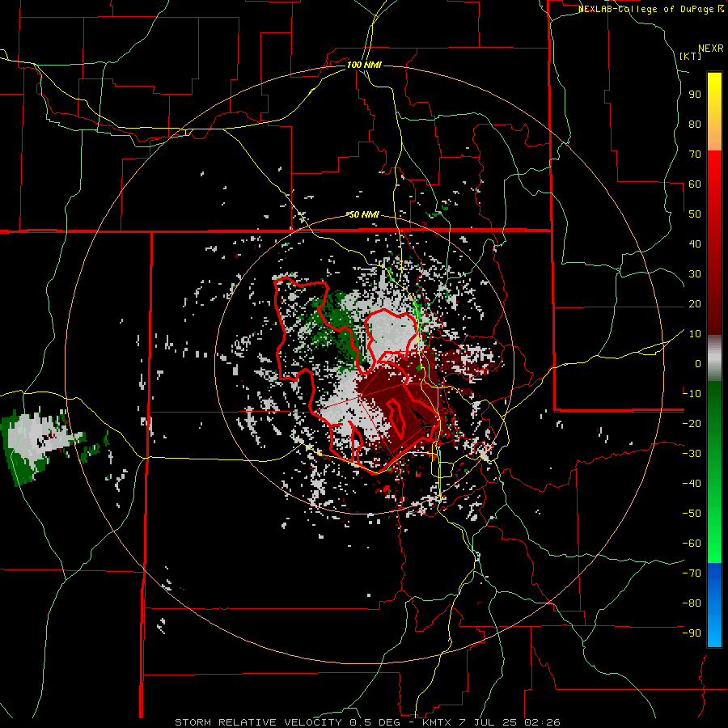The width and height of the screenshot is (728, 728).
Task: Click the 100 NMI range ring label
Action: point(364,65)
